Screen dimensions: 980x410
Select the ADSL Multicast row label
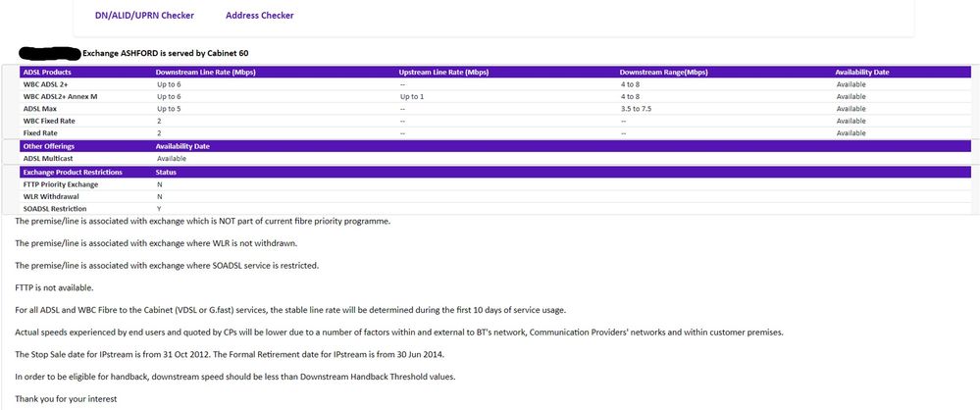(49, 158)
